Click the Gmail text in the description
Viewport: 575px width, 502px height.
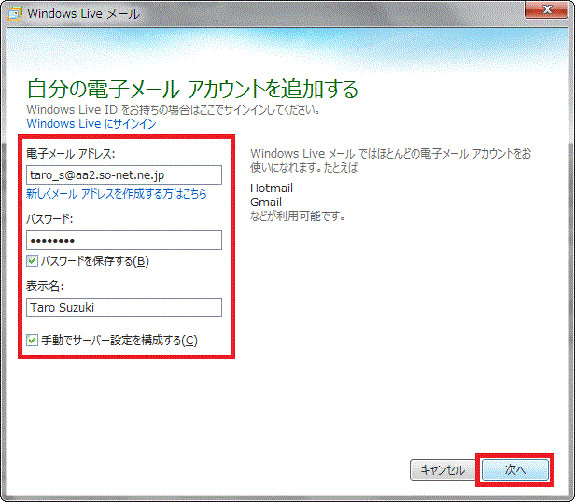click(266, 202)
